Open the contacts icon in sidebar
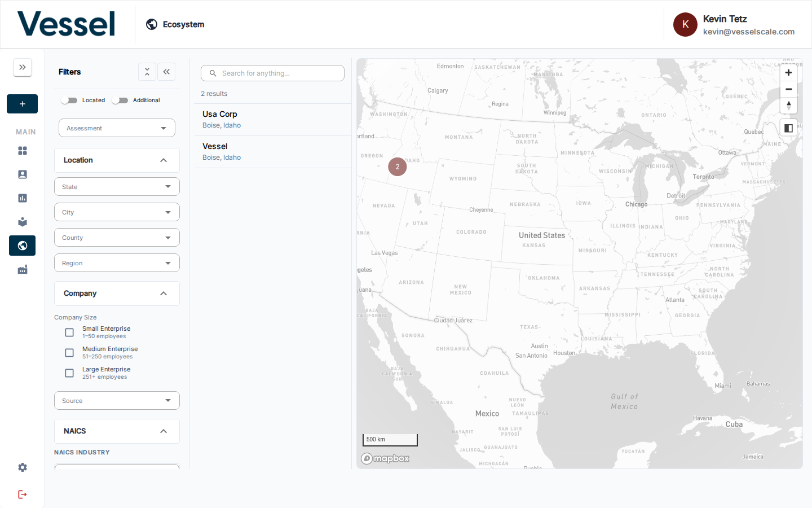 pyautogui.click(x=23, y=174)
